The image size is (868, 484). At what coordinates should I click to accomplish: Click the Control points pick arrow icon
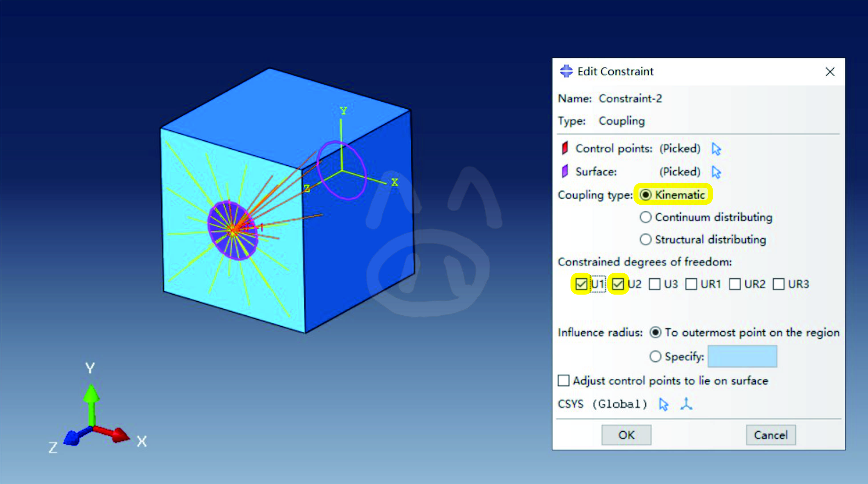[x=716, y=149]
